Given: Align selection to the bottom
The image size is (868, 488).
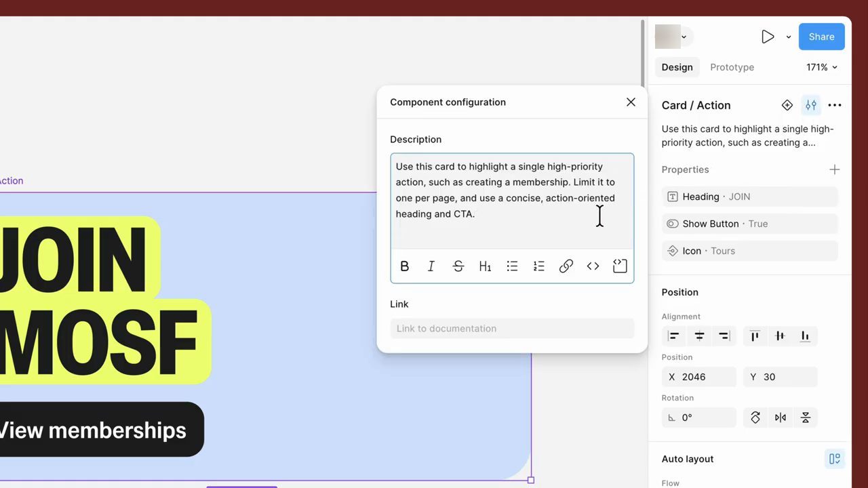Looking at the screenshot, I should (x=805, y=336).
